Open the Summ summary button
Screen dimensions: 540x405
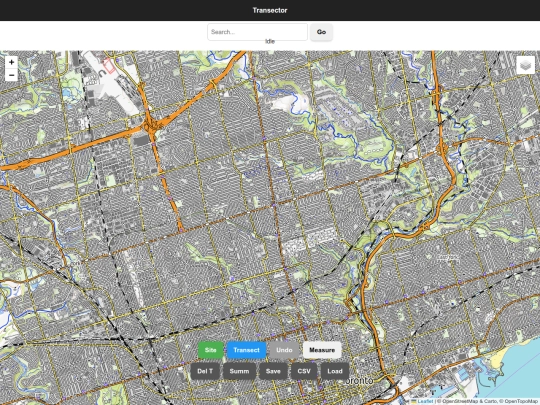click(239, 371)
